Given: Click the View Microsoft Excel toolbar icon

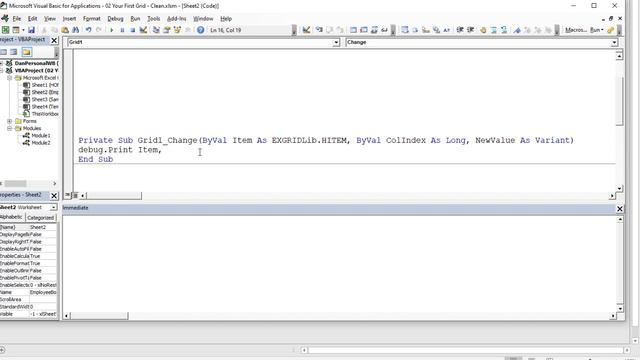Looking at the screenshot, I should click(5, 30).
